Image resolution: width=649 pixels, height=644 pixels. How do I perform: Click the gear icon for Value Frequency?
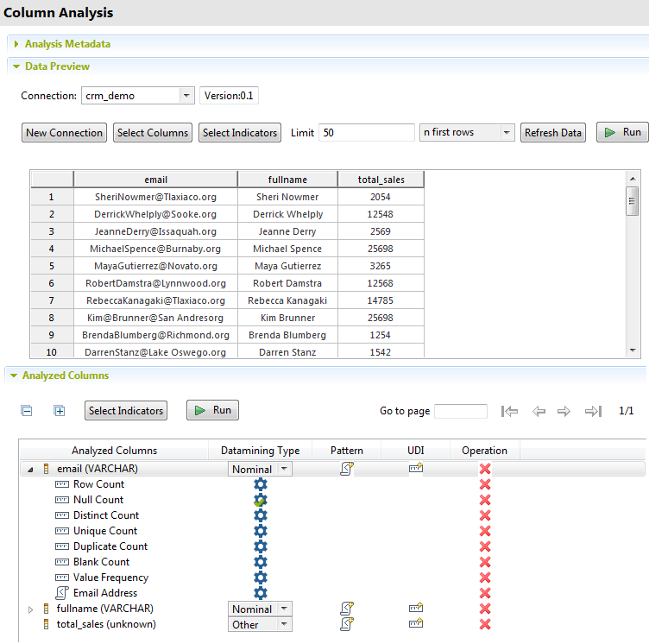[260, 578]
